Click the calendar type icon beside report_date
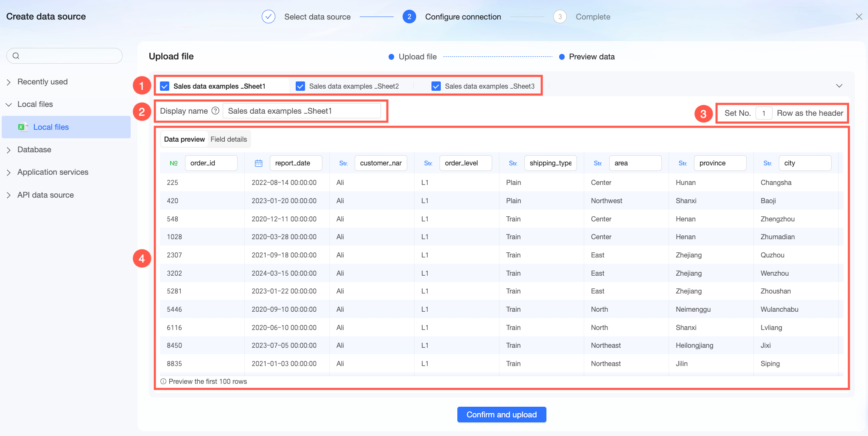Screen dimensions: 868x436 click(258, 163)
